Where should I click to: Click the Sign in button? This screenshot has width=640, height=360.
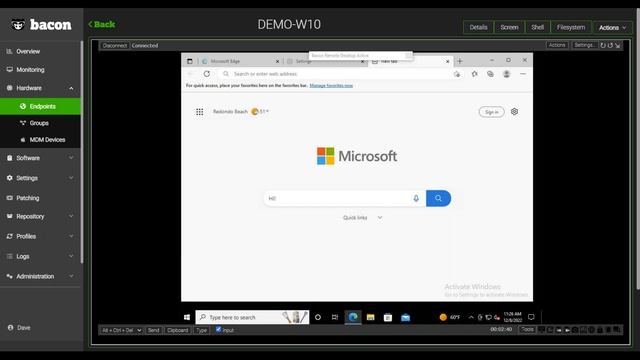coord(491,112)
